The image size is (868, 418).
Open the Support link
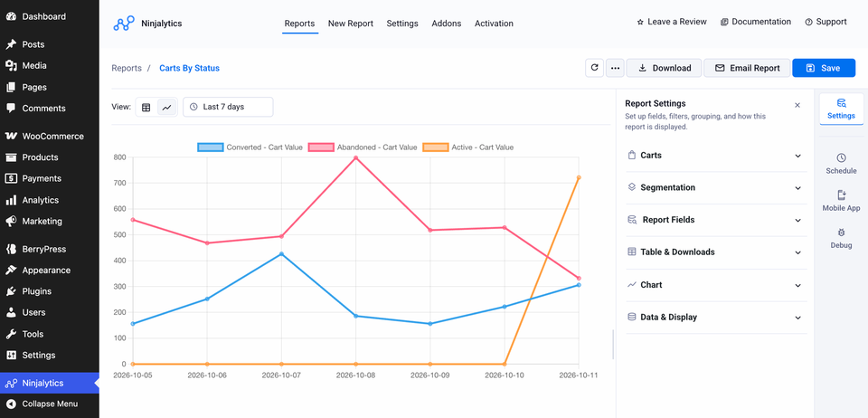pos(826,22)
